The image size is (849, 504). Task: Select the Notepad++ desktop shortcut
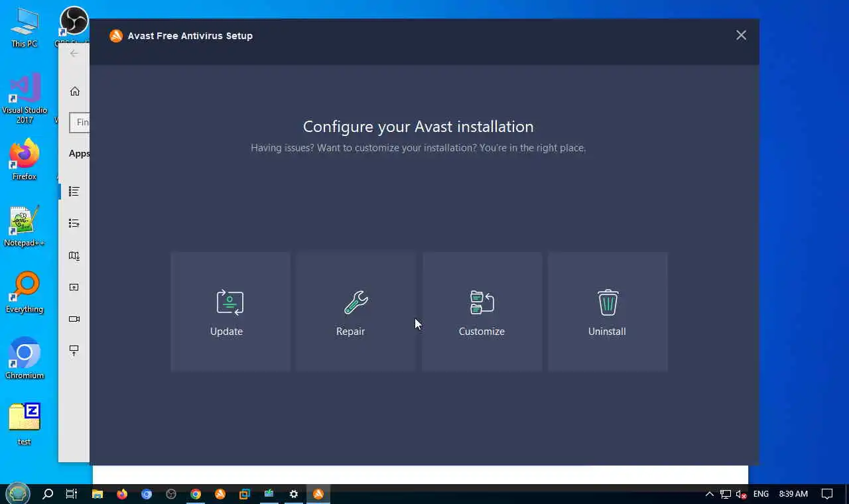(x=25, y=227)
